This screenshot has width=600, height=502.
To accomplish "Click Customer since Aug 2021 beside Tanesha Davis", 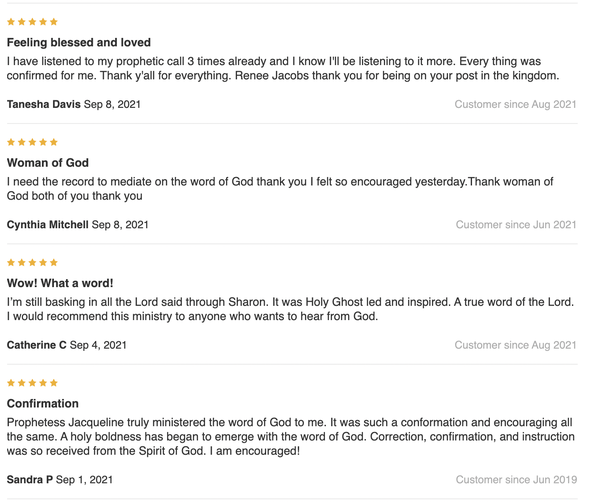I will [x=515, y=104].
